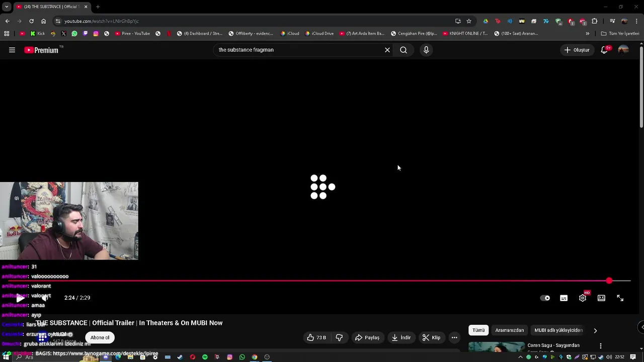The width and height of the screenshot is (644, 362).
Task: Close the THE SUBSTANCE tab
Action: pyautogui.click(x=86, y=7)
